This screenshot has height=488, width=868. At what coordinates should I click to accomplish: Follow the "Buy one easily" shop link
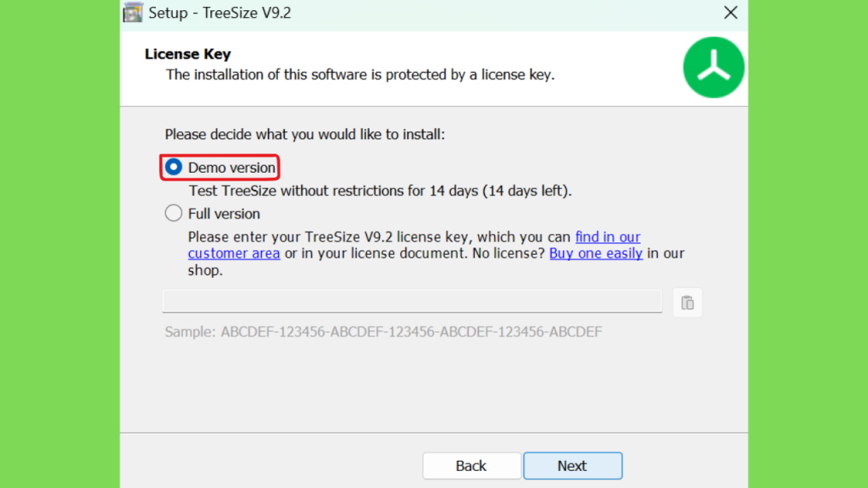596,253
